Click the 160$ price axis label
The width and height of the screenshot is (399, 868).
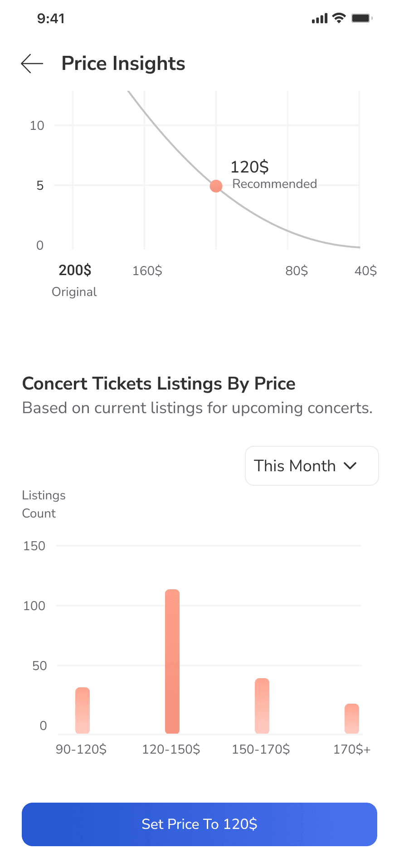[147, 271]
